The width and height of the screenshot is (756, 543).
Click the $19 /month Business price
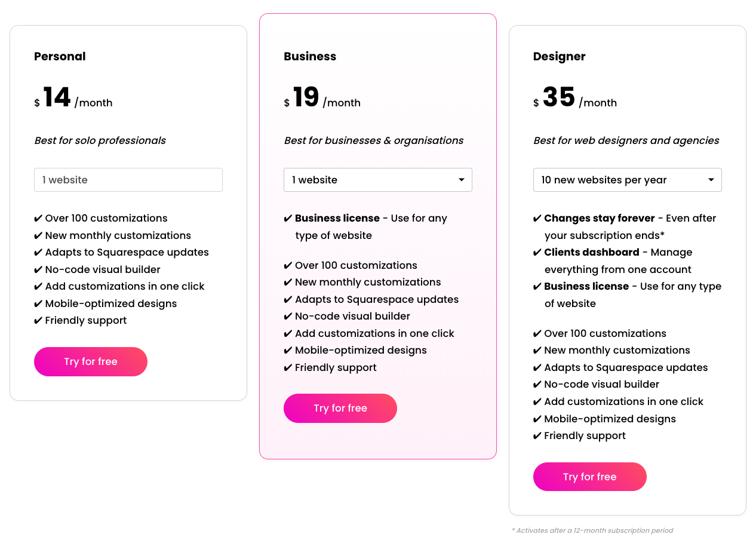[322, 98]
